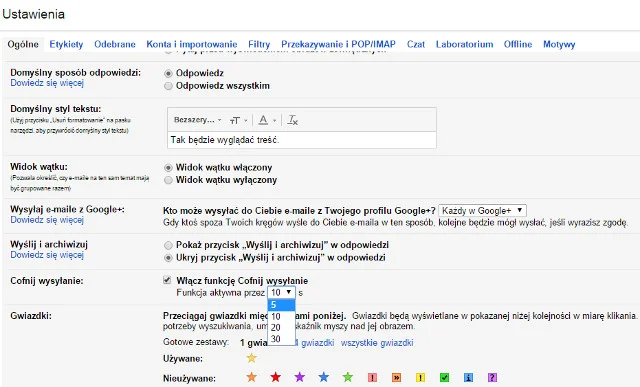Pick the blue star icon
The width and height of the screenshot is (640, 387).
pyautogui.click(x=324, y=377)
